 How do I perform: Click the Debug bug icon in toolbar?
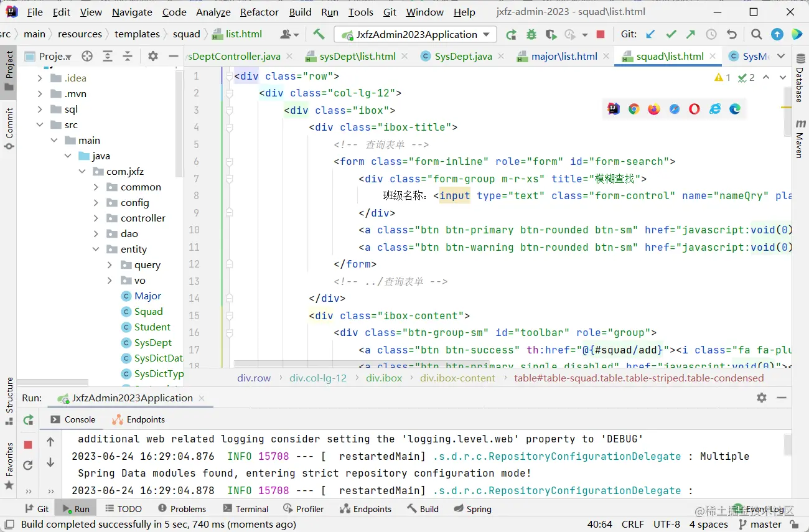(531, 35)
